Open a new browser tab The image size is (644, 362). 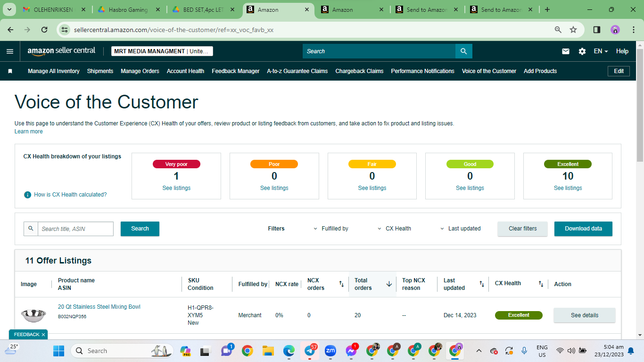(x=547, y=9)
